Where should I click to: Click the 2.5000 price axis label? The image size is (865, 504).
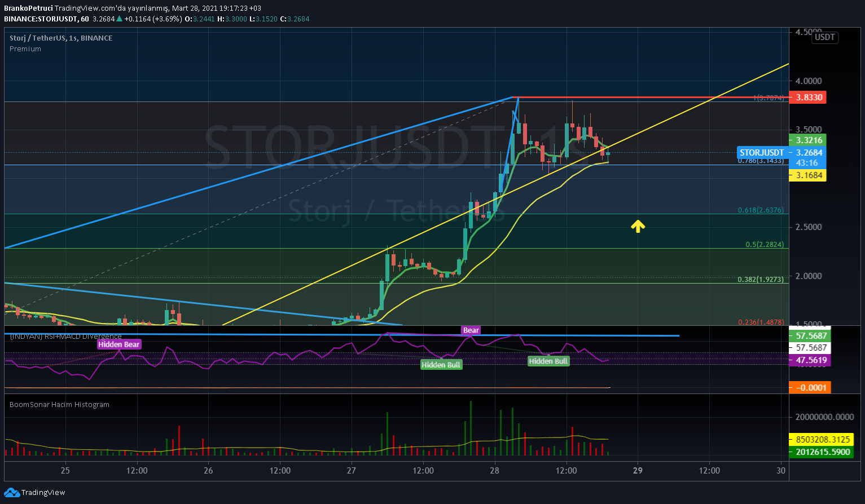809,227
